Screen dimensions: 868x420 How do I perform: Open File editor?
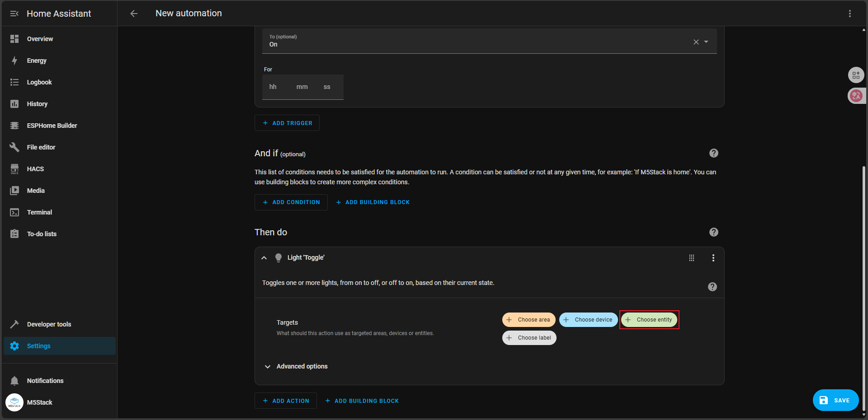pyautogui.click(x=60, y=147)
